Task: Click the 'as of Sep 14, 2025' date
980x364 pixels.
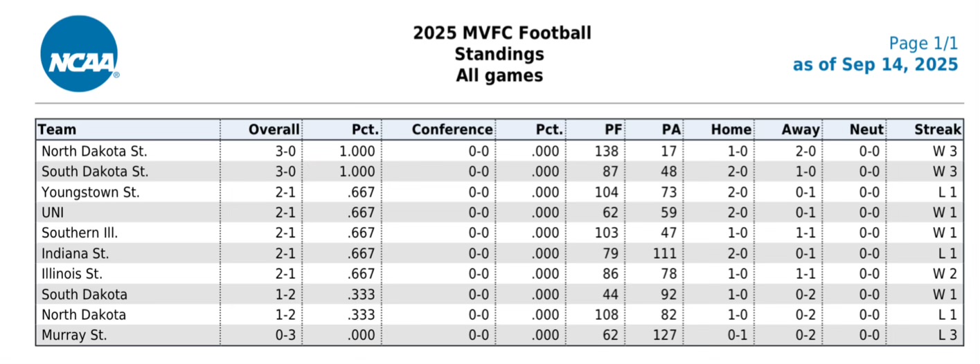Action: pyautogui.click(x=875, y=65)
